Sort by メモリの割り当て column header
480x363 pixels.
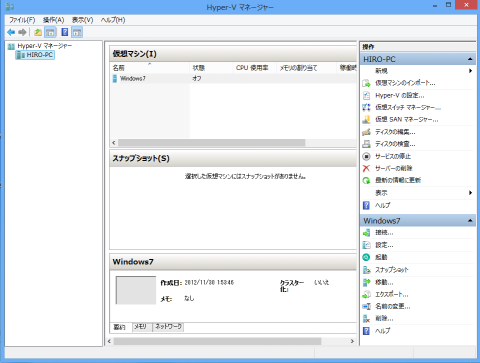[306, 68]
